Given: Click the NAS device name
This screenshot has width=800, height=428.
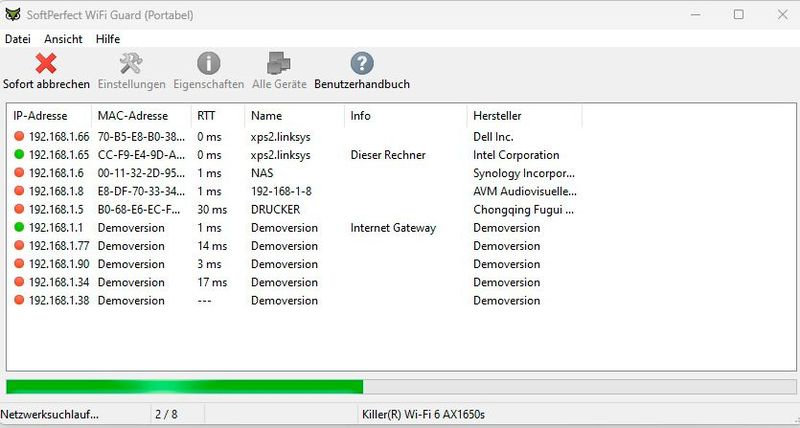Looking at the screenshot, I should click(x=262, y=173).
